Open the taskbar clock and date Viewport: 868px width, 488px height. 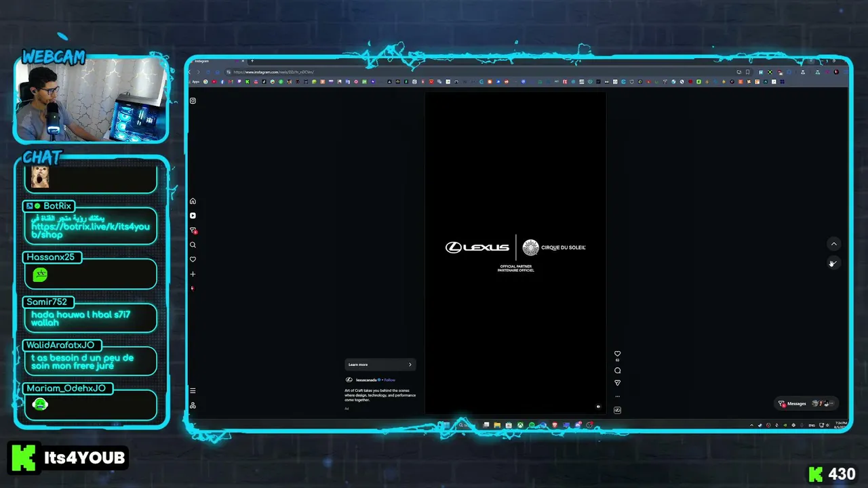click(841, 425)
